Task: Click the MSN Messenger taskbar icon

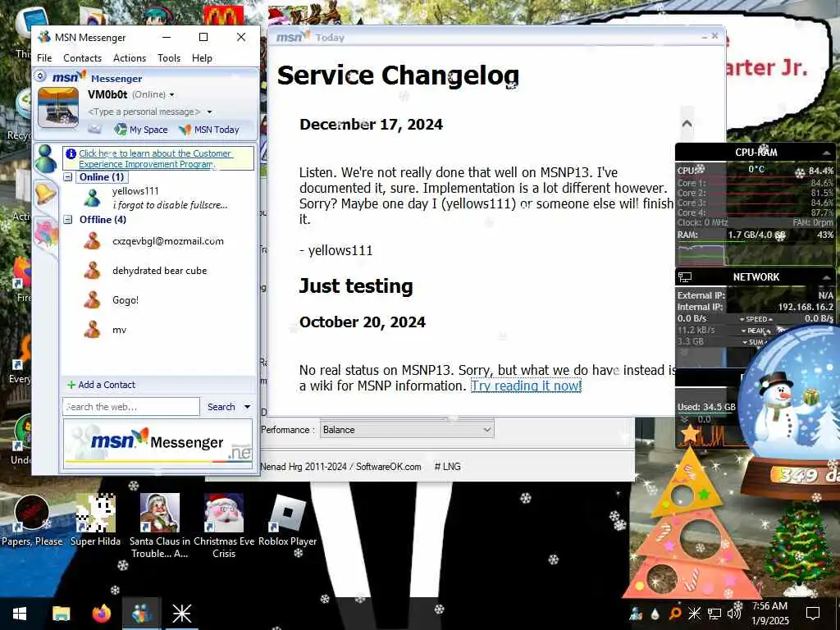Action: [141, 614]
